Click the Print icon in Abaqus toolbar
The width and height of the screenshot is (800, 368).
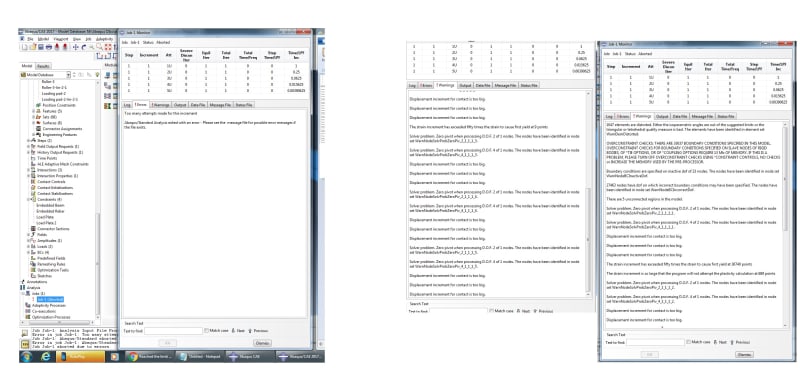click(49, 47)
